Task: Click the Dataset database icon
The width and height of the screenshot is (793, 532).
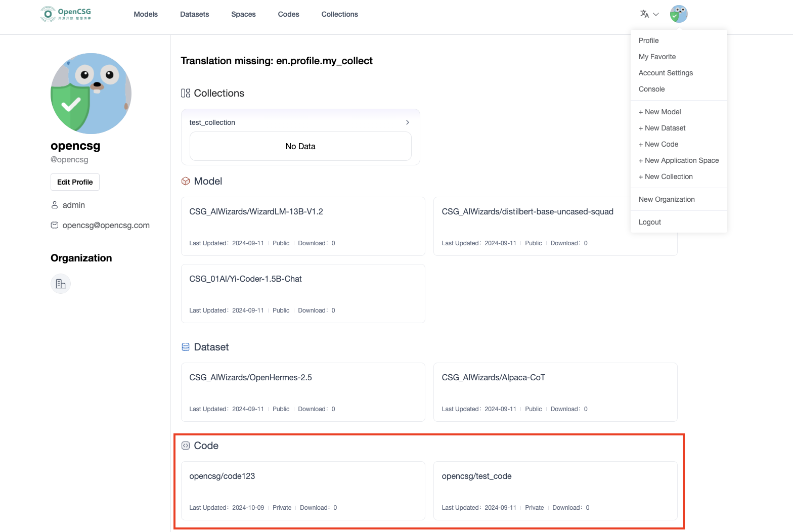Action: pyautogui.click(x=186, y=347)
